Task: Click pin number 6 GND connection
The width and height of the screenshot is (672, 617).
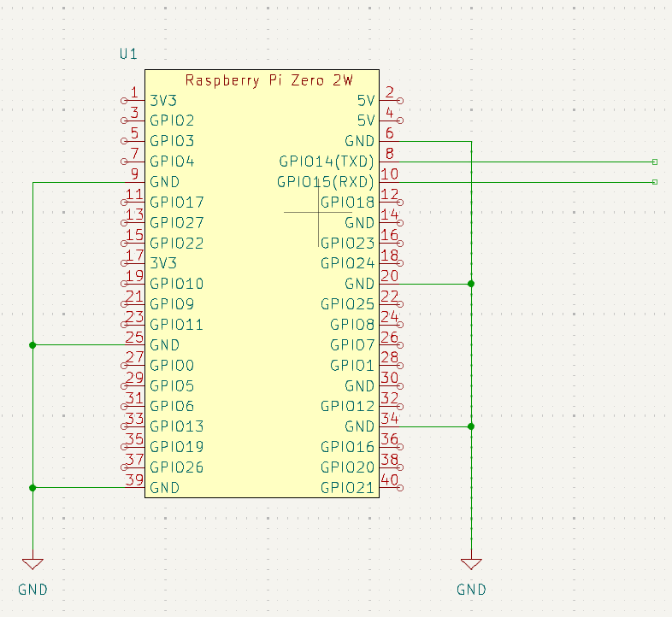Action: coord(389,134)
